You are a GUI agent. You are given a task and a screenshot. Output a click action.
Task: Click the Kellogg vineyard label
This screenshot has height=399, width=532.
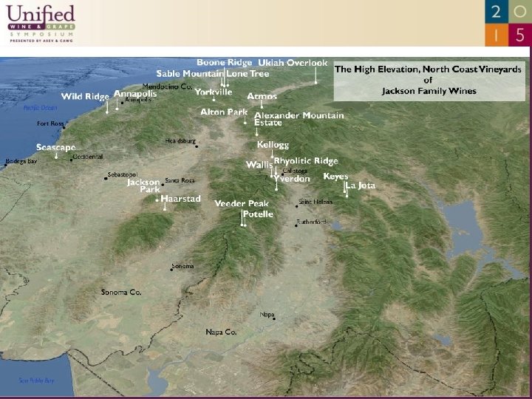tap(273, 145)
